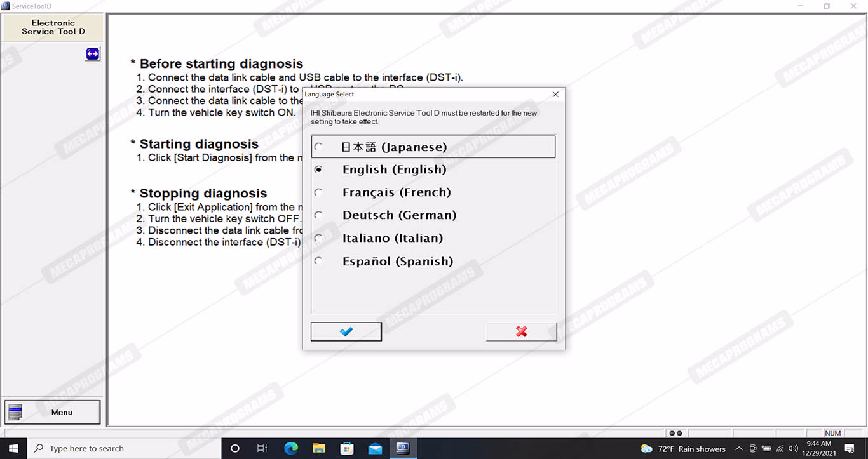Choose the Español (Spanish) option

click(x=318, y=261)
